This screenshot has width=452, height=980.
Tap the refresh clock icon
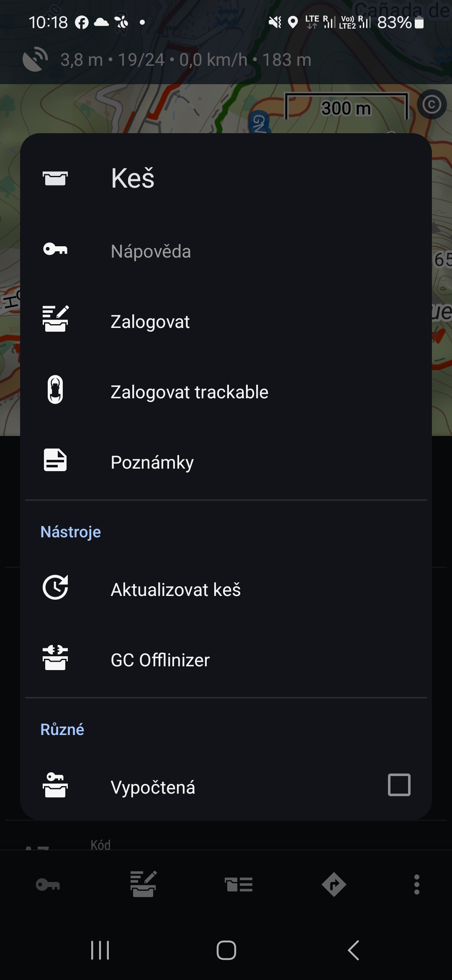55,587
